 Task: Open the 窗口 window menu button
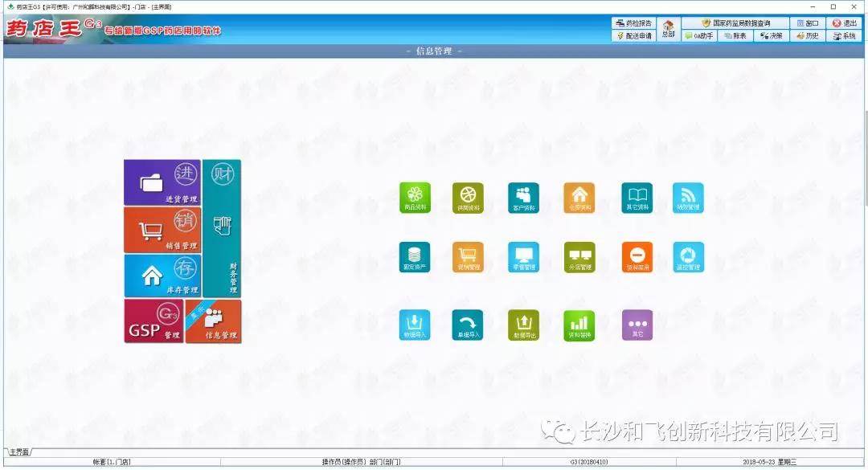[807, 23]
